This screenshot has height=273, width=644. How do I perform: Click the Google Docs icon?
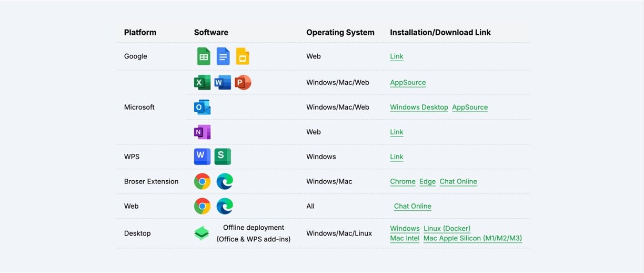click(223, 56)
